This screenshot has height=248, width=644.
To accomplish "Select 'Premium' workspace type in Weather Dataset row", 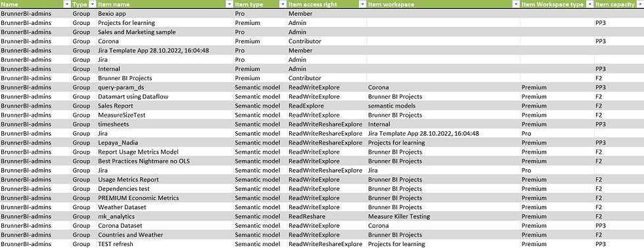I will coord(557,207).
